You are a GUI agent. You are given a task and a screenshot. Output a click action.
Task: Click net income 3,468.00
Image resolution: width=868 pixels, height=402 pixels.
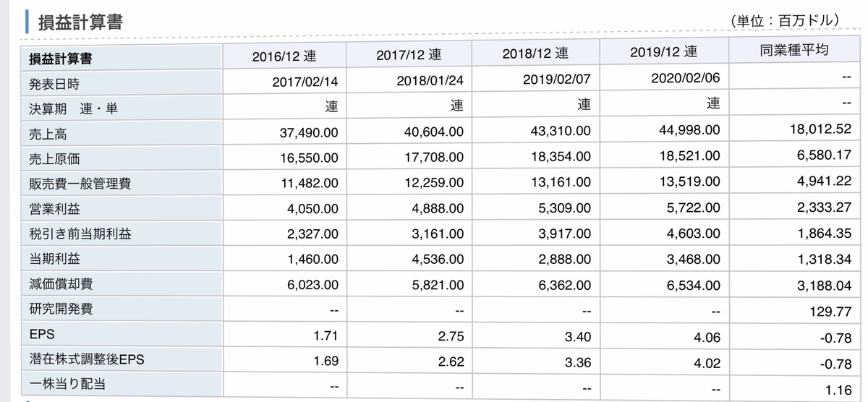tap(693, 260)
